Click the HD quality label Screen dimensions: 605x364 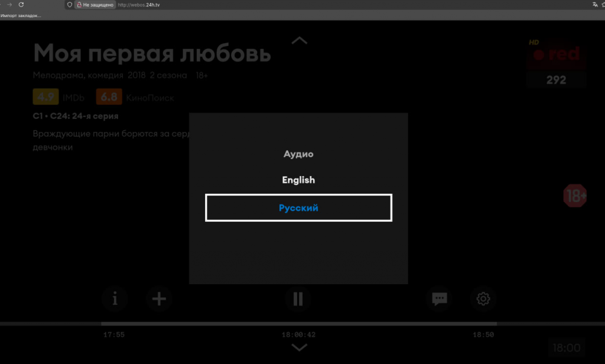(534, 43)
